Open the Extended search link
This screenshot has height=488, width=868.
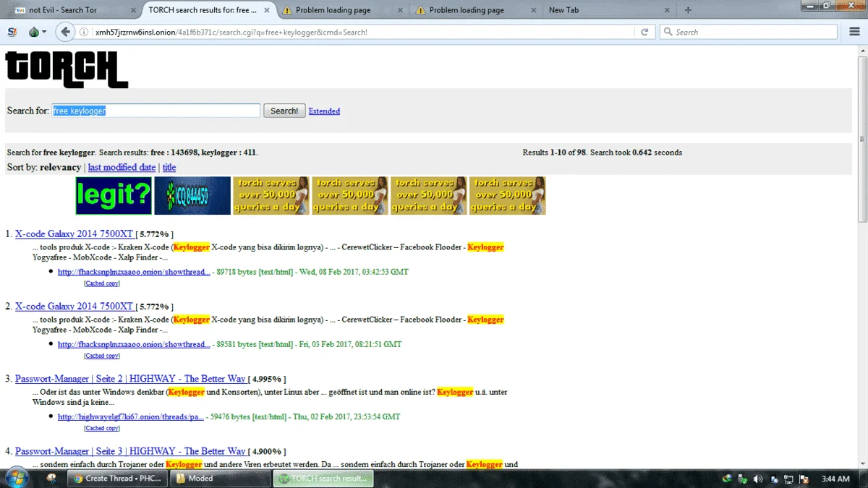(x=324, y=111)
